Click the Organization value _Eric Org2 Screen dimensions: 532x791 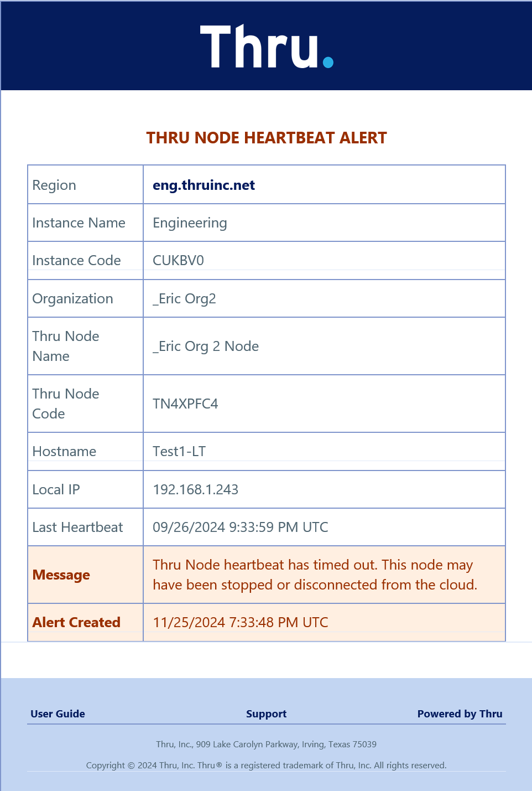(x=184, y=298)
